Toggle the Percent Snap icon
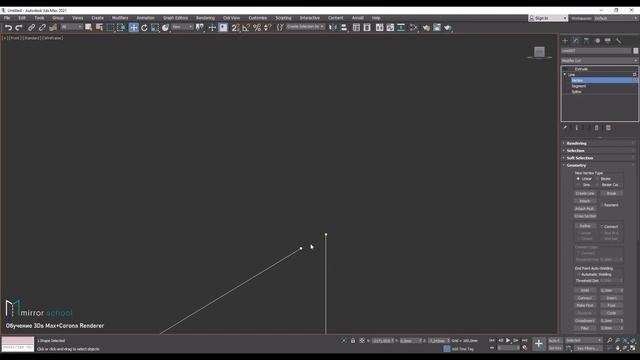This screenshot has height=360, width=640. [x=257, y=28]
